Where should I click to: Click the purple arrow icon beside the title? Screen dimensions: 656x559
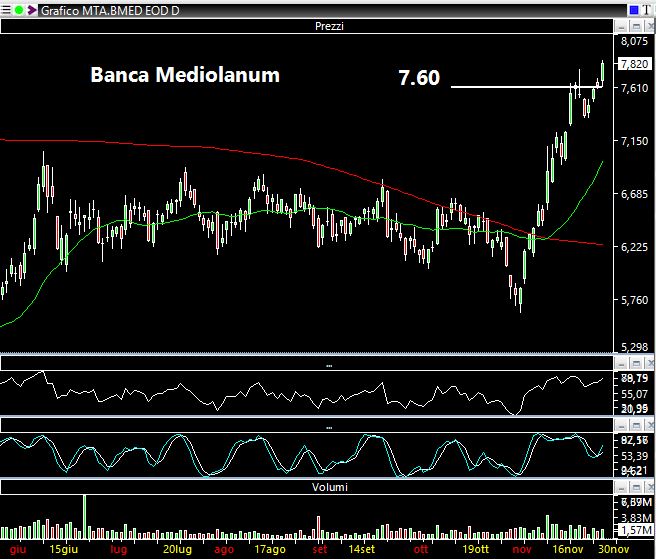[x=32, y=10]
